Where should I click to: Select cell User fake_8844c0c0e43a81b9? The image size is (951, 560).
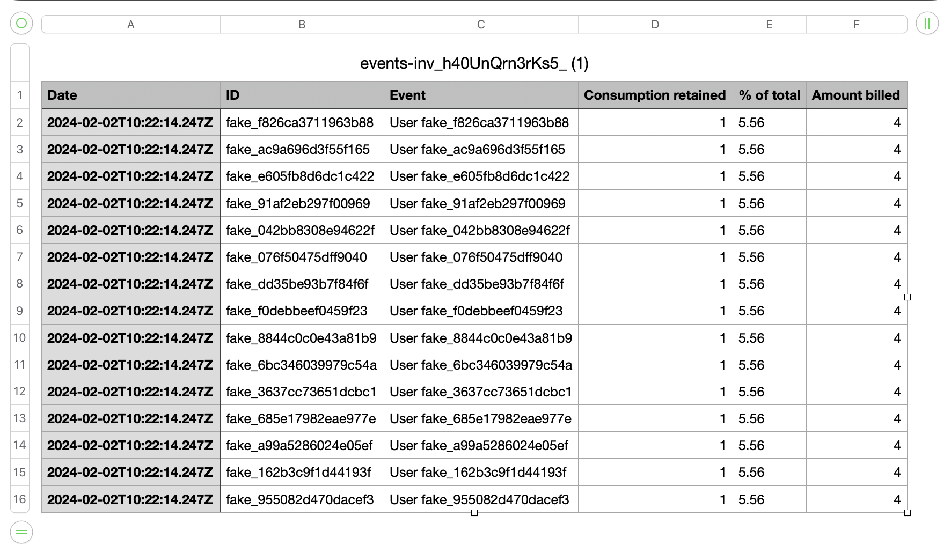481,338
